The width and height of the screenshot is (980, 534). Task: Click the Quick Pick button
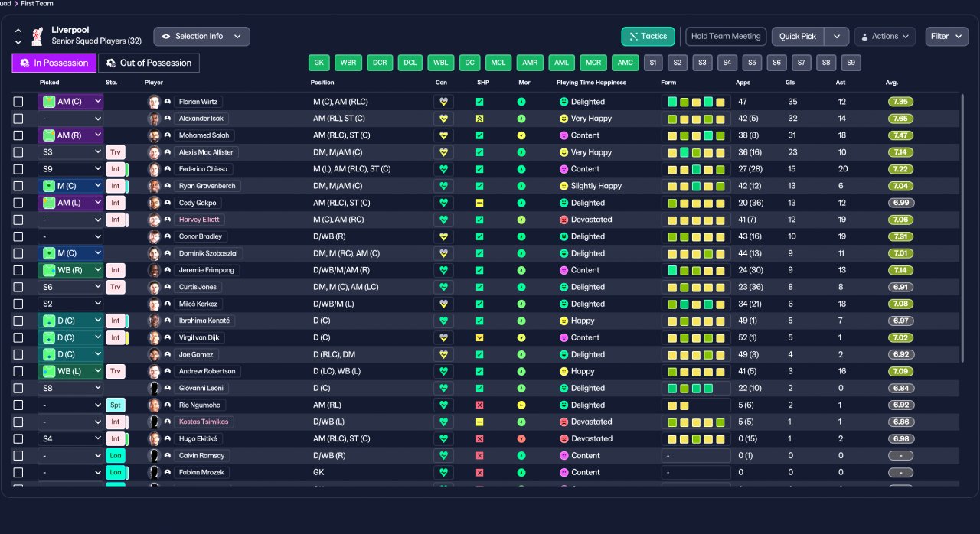pyautogui.click(x=799, y=36)
